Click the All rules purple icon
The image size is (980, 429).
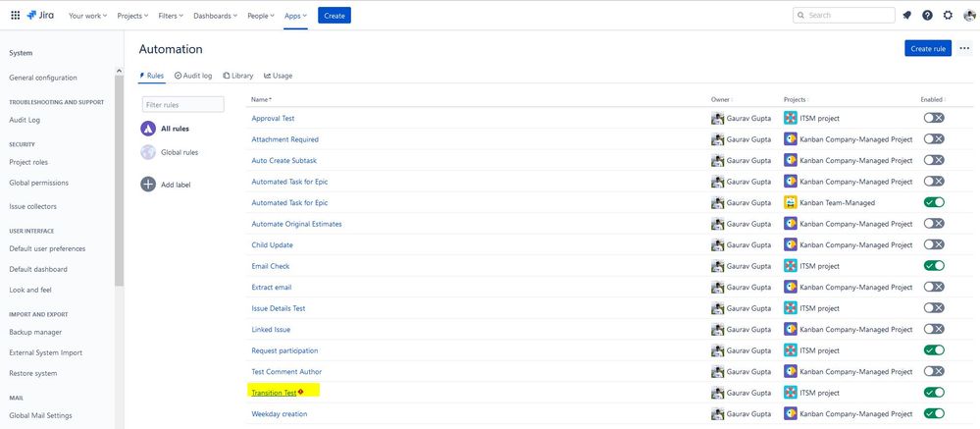[x=148, y=129]
